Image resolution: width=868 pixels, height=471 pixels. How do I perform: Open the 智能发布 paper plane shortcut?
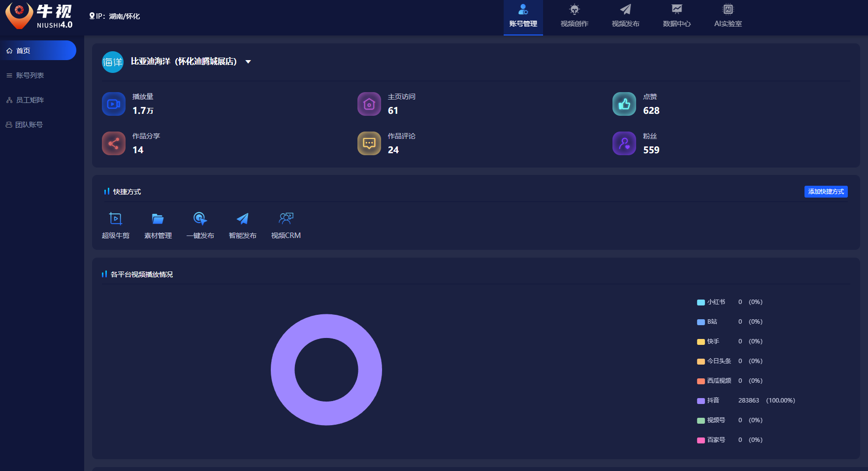tap(242, 219)
